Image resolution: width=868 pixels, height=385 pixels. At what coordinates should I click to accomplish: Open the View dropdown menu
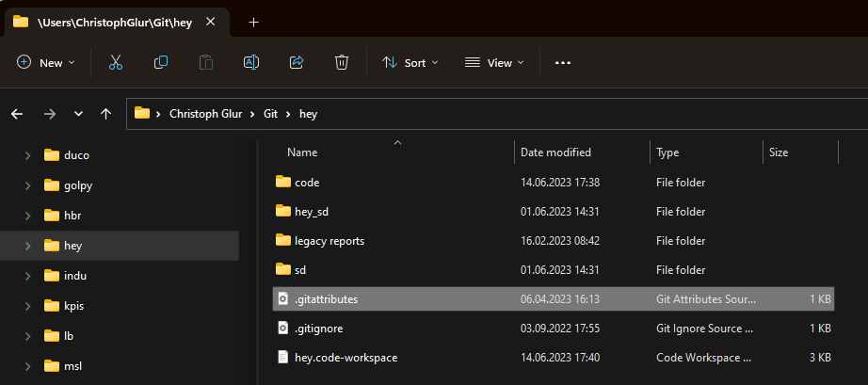(x=494, y=62)
